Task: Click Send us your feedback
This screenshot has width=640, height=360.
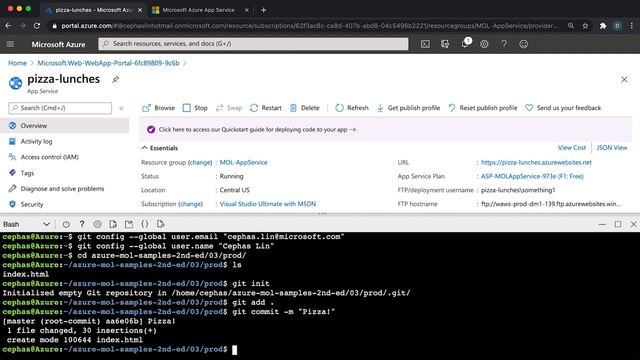Action: (563, 108)
